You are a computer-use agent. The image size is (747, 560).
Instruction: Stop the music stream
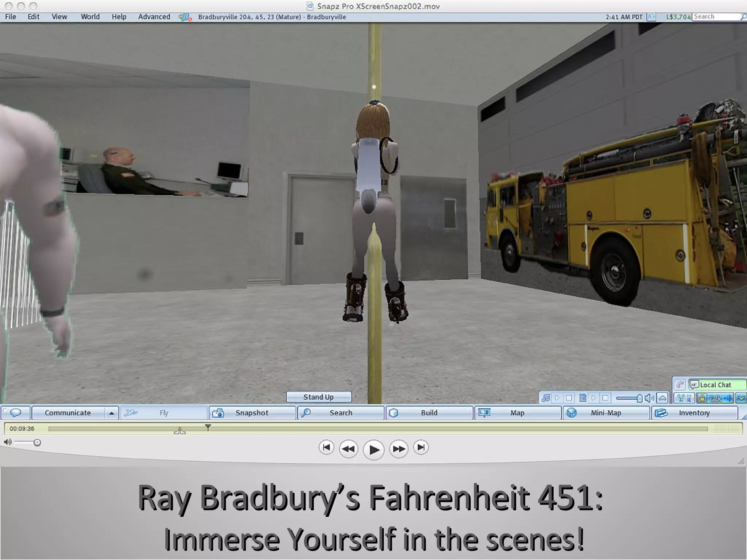569,398
